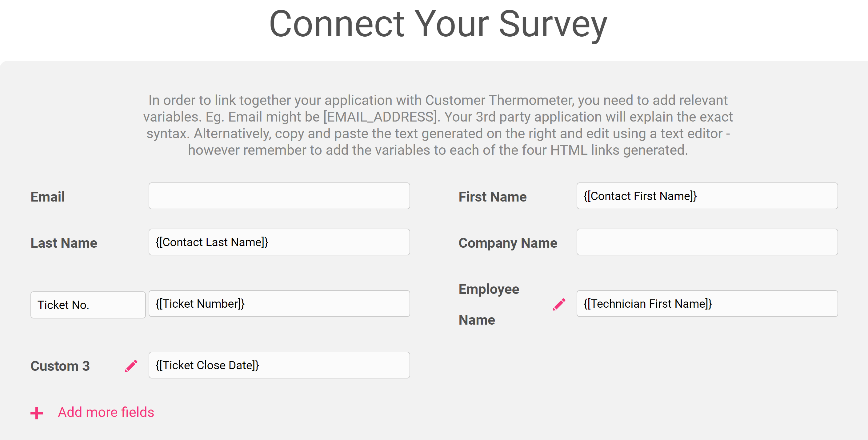The height and width of the screenshot is (440, 868).
Task: Focus the empty Email input field
Action: [279, 196]
